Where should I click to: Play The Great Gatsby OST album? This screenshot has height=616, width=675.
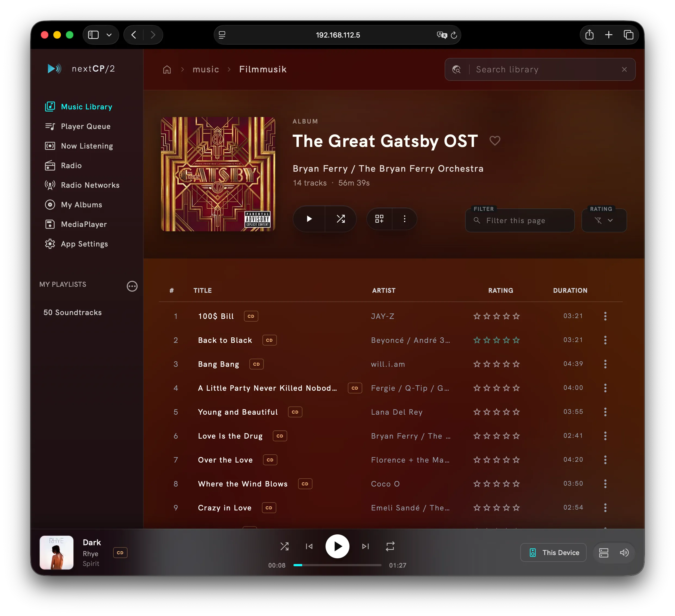tap(309, 219)
